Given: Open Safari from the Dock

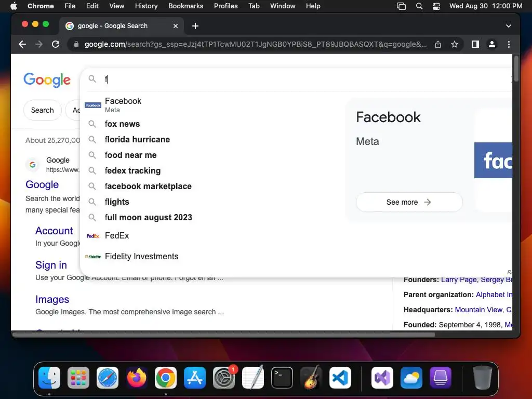Looking at the screenshot, I should click(x=108, y=378).
